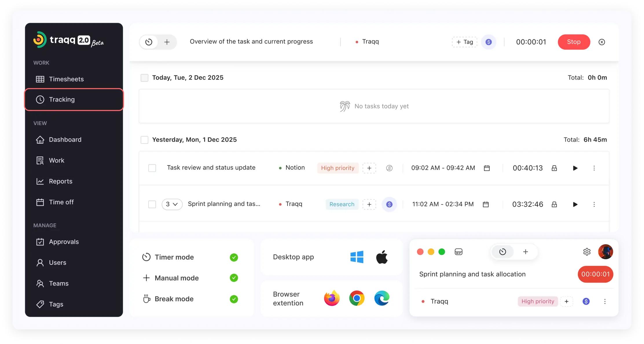Expand the 3 grouped Sprint planning entries
644x344 pixels.
[172, 204]
